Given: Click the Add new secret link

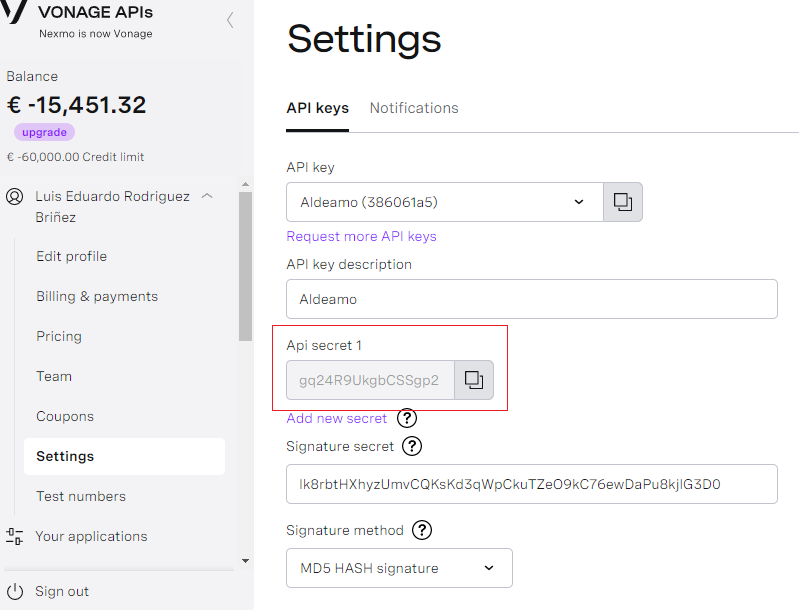Looking at the screenshot, I should coord(337,418).
